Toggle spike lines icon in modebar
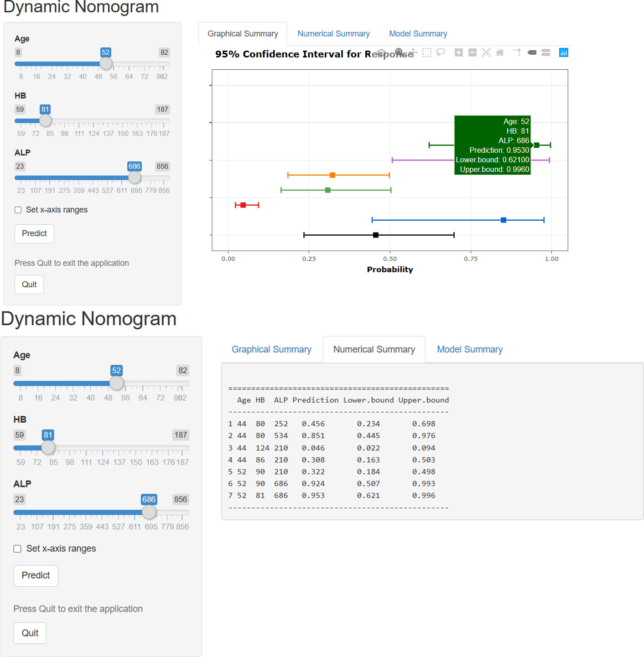This screenshot has height=657, width=644. pos(517,52)
